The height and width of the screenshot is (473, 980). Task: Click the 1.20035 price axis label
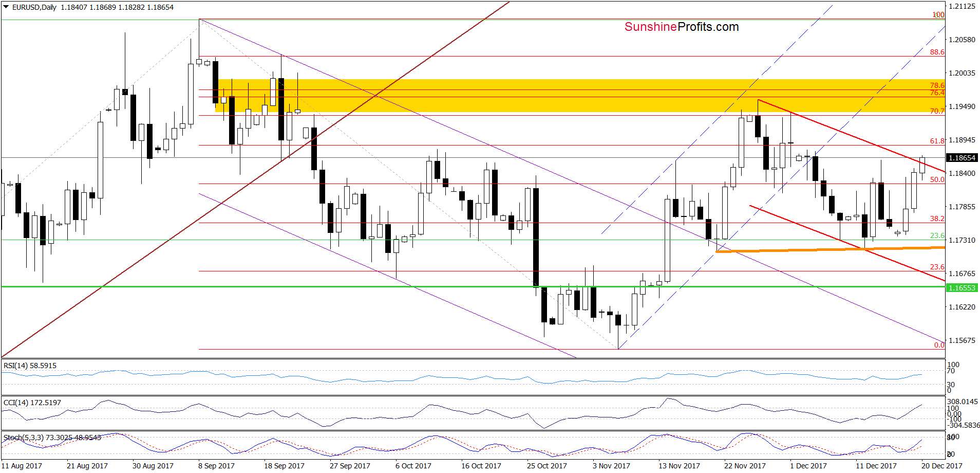pyautogui.click(x=962, y=73)
